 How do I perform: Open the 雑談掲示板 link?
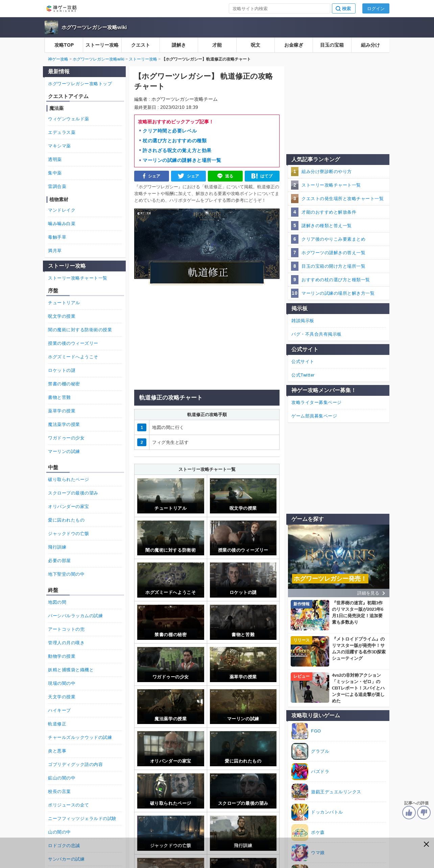[x=303, y=321]
